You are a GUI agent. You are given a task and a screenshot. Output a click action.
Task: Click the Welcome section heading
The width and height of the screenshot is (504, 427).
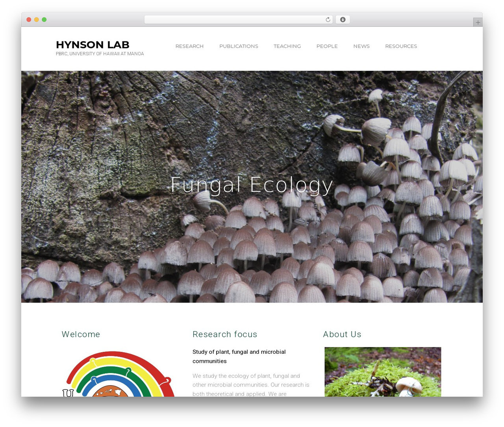(81, 334)
